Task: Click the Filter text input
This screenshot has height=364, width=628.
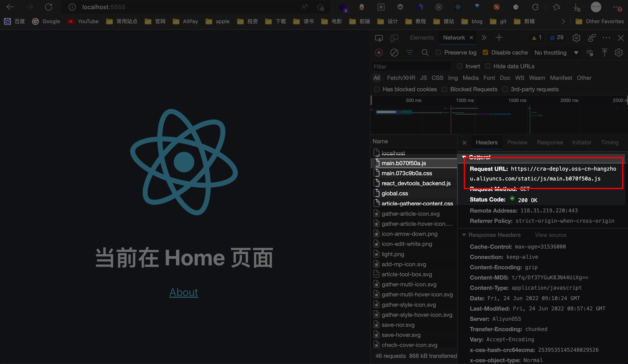Action: click(x=411, y=67)
